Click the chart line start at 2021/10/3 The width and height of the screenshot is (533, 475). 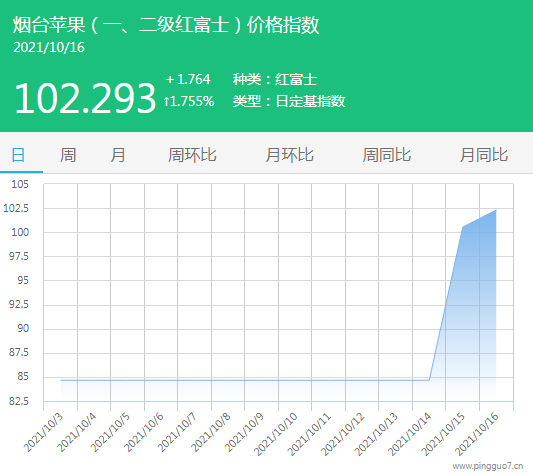61,380
